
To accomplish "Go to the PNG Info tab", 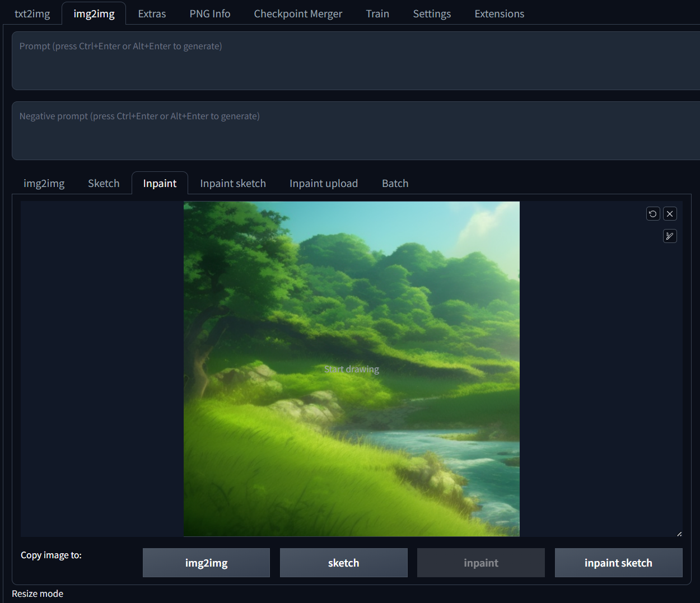I will click(x=210, y=14).
